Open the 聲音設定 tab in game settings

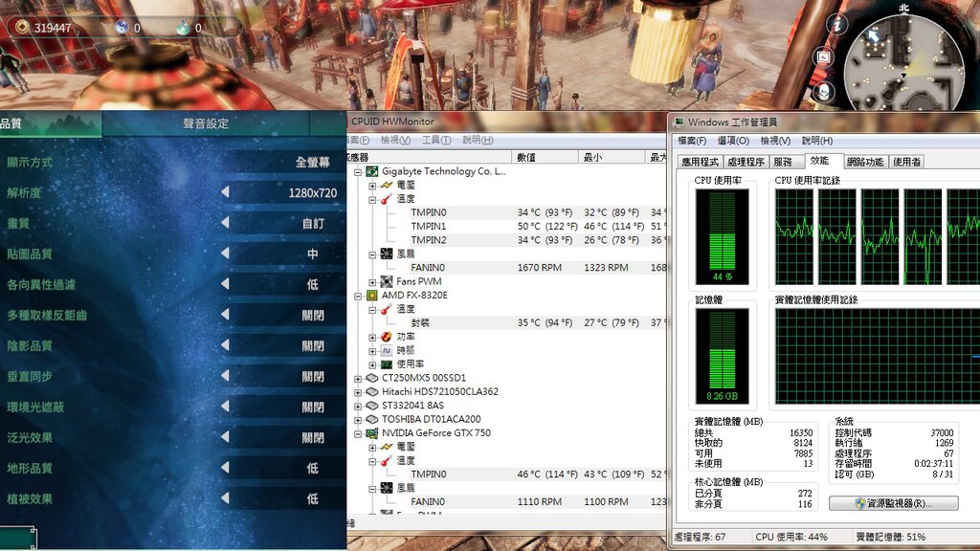click(x=206, y=123)
